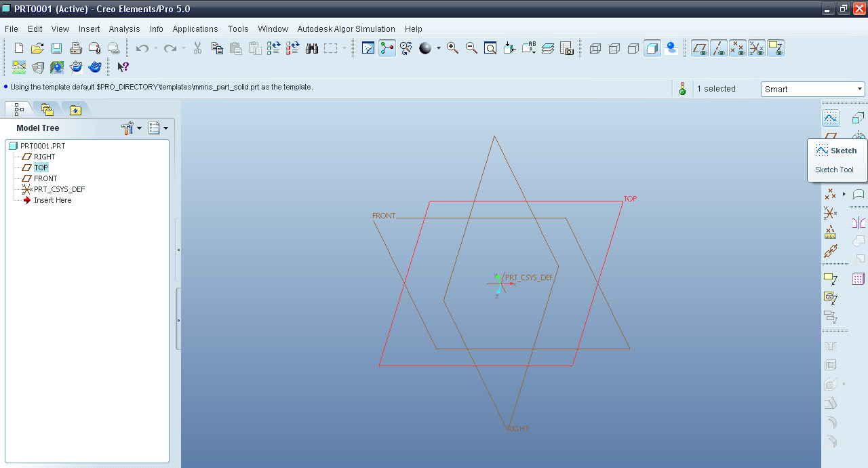Zoom out using the magnifier minus icon
868x468 pixels.
[x=471, y=48]
